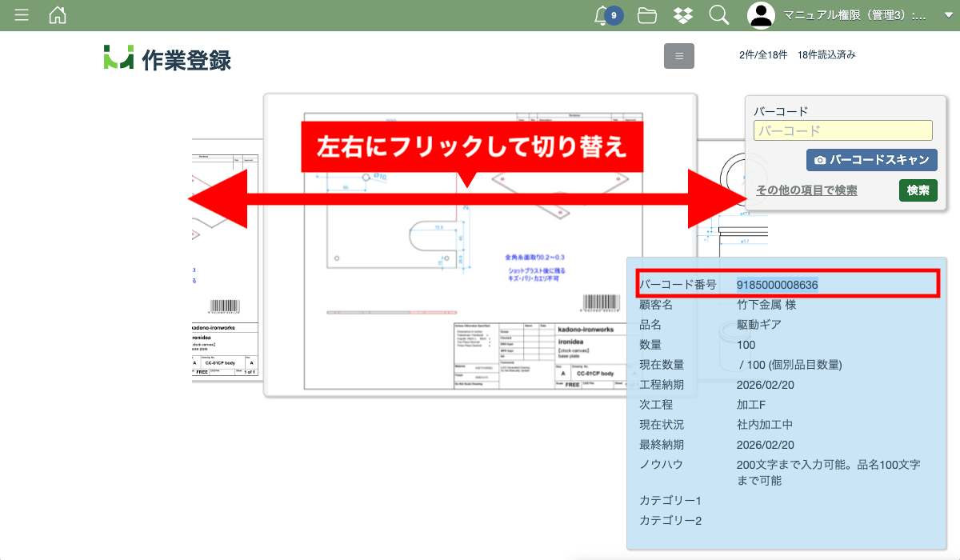Open the マニュアル権限 user name menu
The image size is (960, 560).
click(x=854, y=15)
